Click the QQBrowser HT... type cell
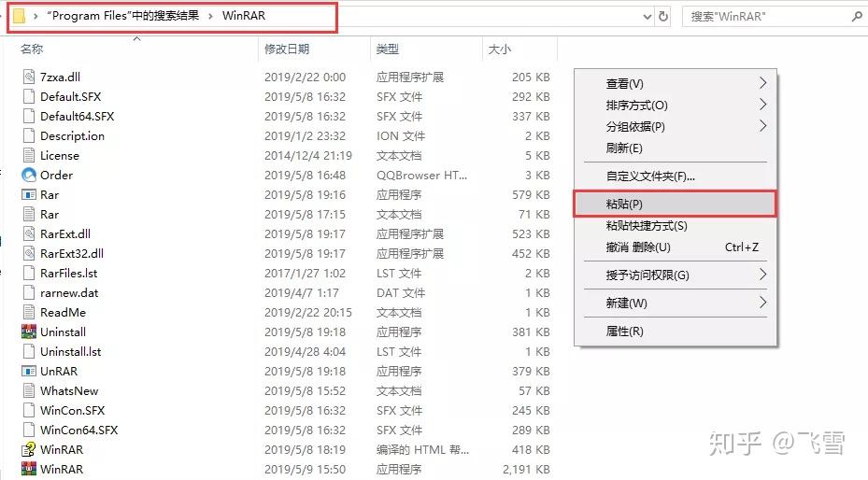868x480 pixels. pyautogui.click(x=421, y=176)
